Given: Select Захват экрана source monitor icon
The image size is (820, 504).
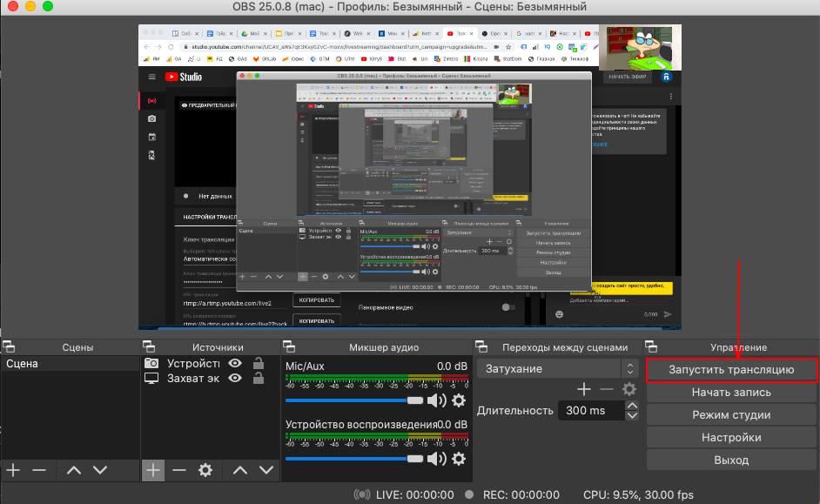Looking at the screenshot, I should (x=151, y=378).
